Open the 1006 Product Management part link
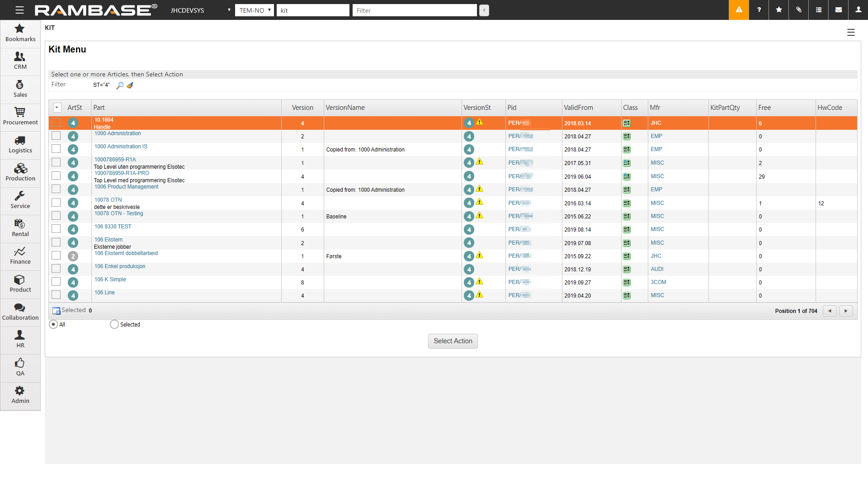 (x=126, y=187)
